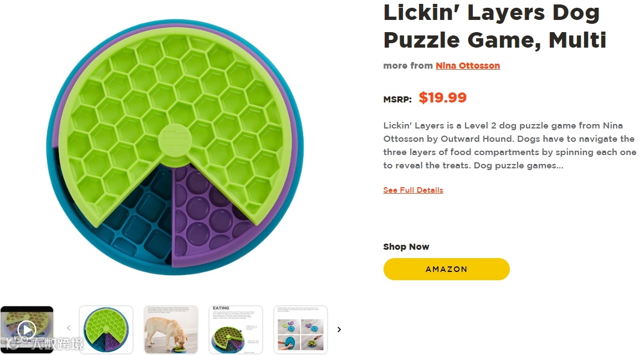Click the $19.99 price
The image size is (644, 355).
(x=442, y=98)
